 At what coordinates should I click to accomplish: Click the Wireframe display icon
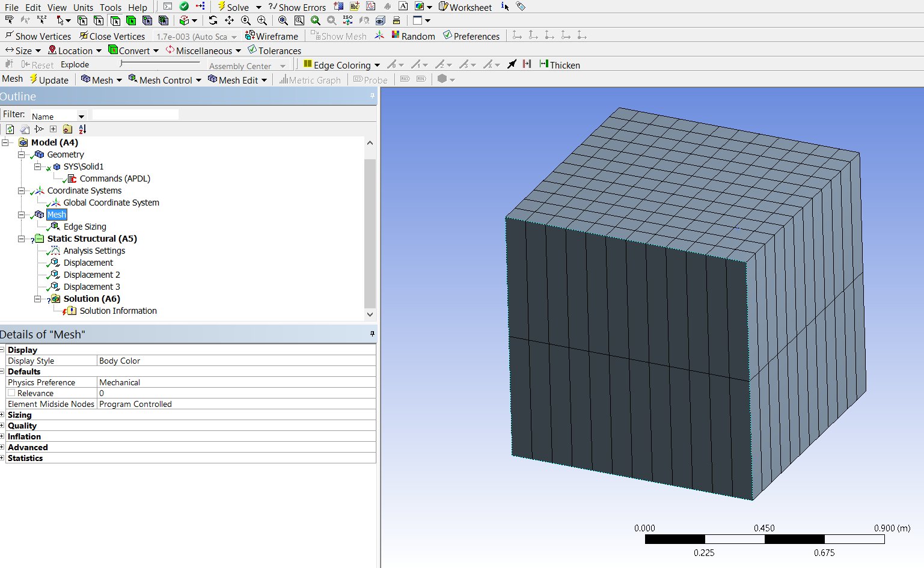(x=272, y=36)
